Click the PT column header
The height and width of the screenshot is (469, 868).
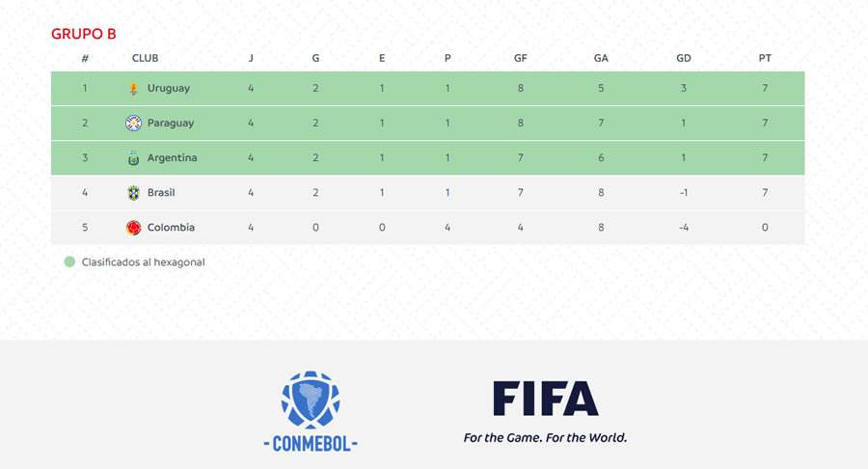pos(765,58)
